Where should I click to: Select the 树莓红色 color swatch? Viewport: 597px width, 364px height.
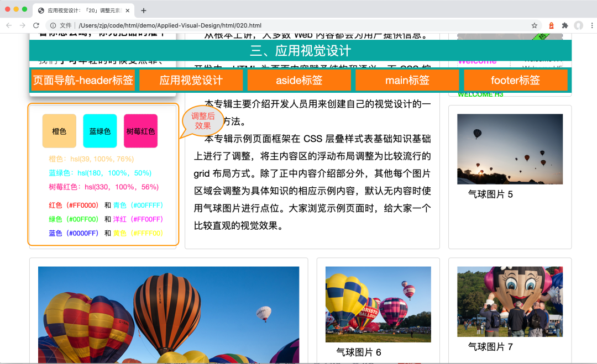(x=140, y=131)
